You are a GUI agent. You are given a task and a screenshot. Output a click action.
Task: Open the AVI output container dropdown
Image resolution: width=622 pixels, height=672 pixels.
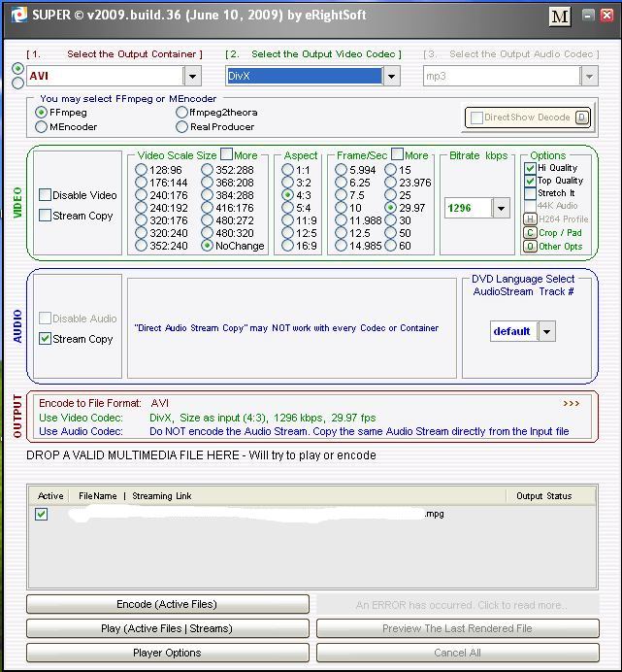click(192, 77)
